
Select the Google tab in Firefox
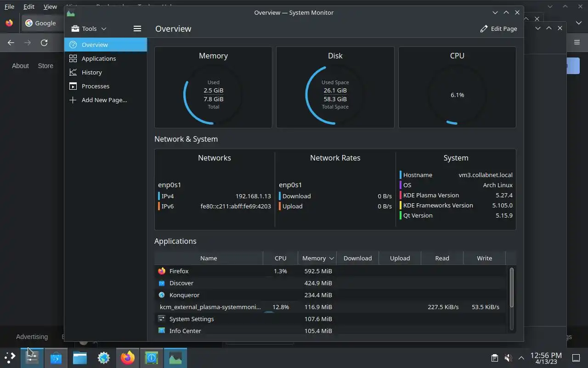(x=42, y=23)
